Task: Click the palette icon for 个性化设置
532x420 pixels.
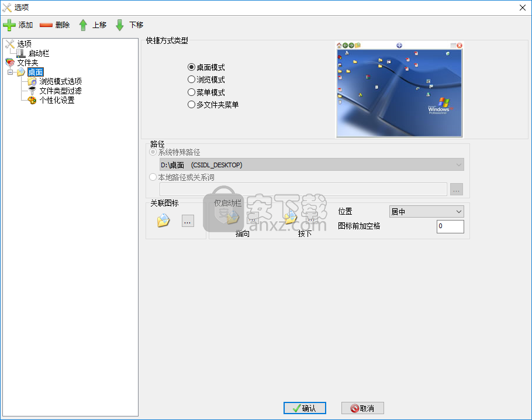Action: pyautogui.click(x=32, y=100)
